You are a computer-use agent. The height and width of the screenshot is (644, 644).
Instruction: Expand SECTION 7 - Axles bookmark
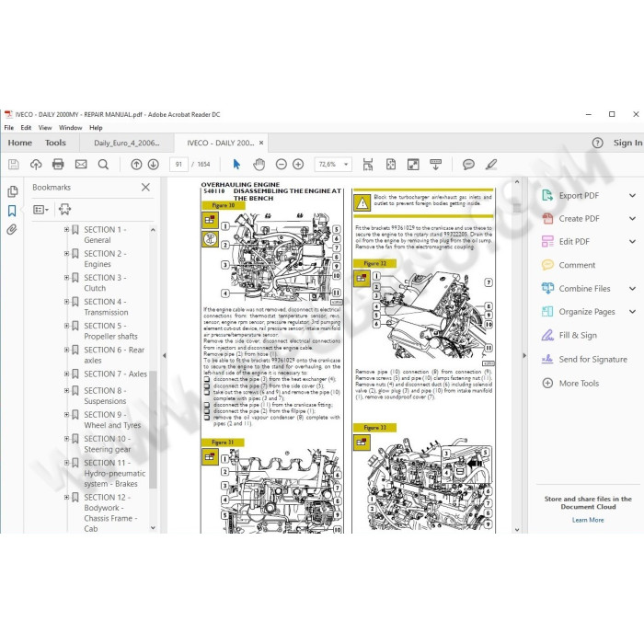pos(66,374)
